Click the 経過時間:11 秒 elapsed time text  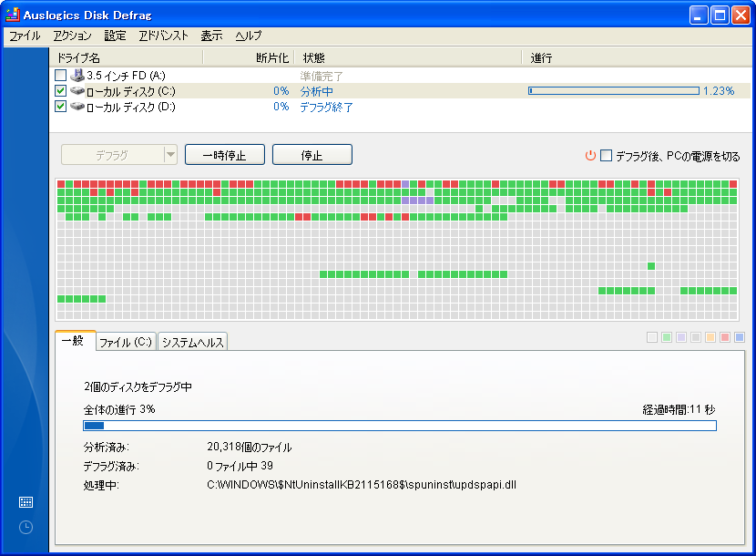pos(679,410)
